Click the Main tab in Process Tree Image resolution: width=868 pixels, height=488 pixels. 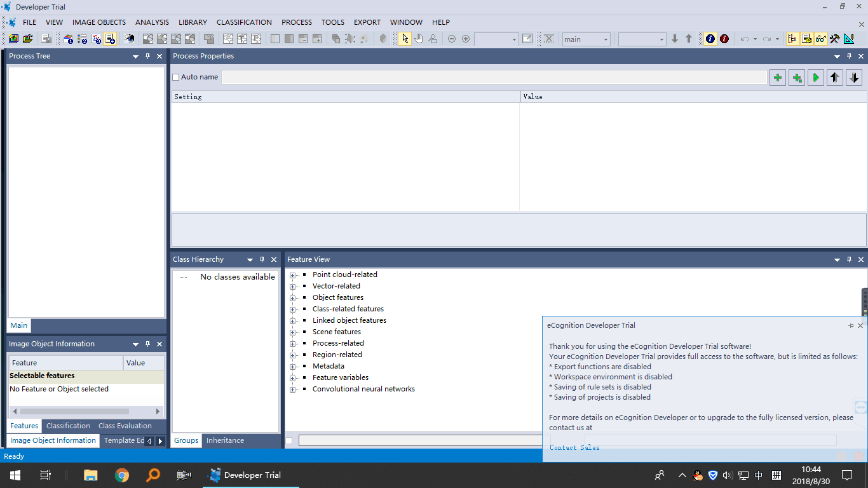18,325
